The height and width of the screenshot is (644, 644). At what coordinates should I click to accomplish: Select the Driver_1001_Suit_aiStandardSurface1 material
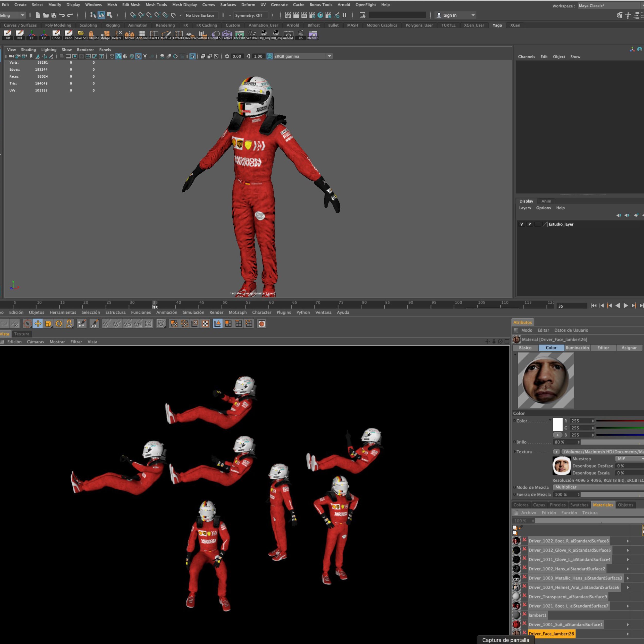point(565,624)
